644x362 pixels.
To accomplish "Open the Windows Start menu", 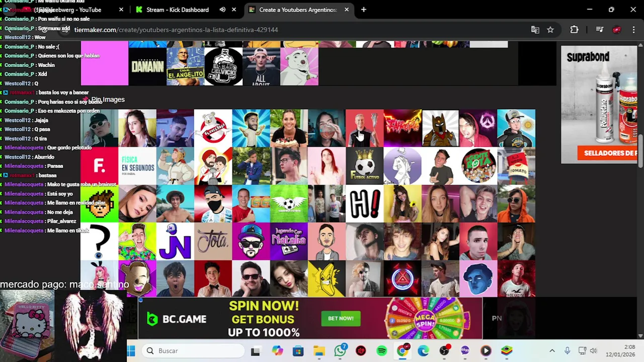I will tap(132, 351).
